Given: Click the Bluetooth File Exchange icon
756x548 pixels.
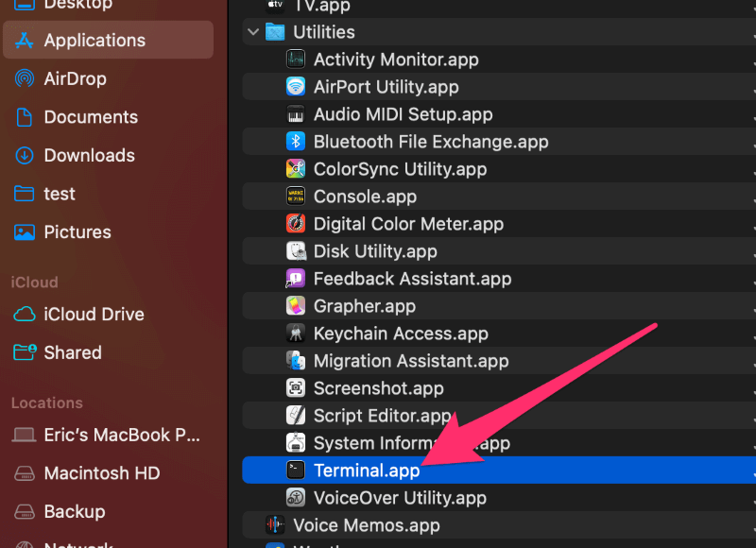Looking at the screenshot, I should point(296,142).
